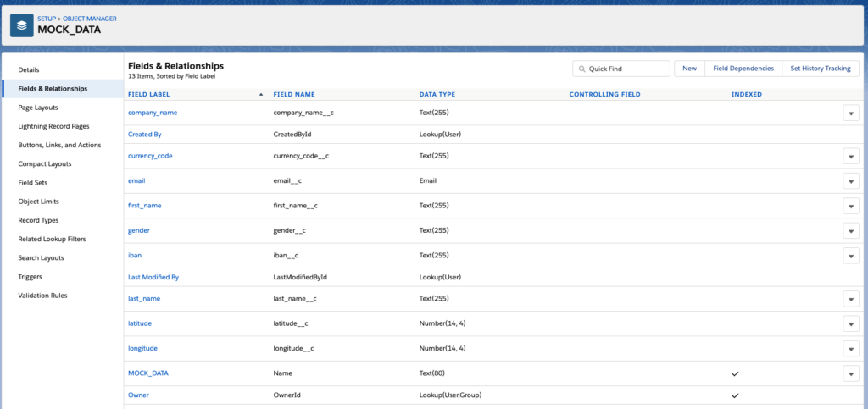Open the first_name field link
Screen dimensions: 868x409
[x=144, y=206]
